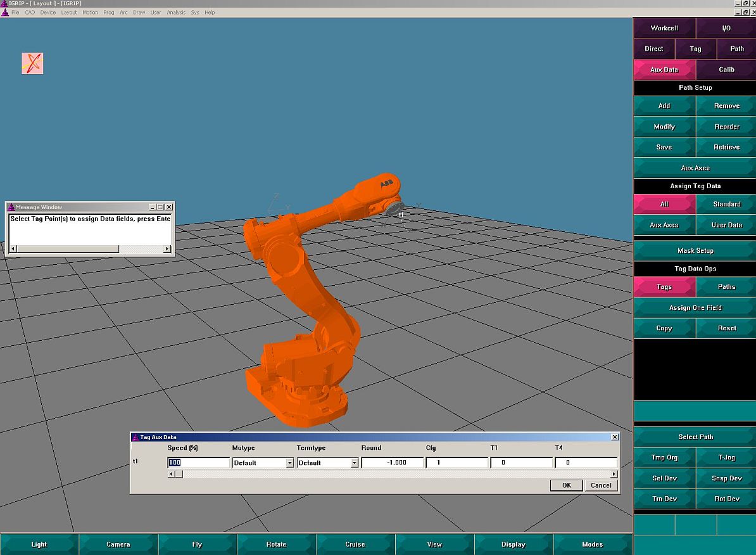Click the red X axis icon in viewport
Viewport: 756px width, 555px height.
pyautogui.click(x=32, y=63)
